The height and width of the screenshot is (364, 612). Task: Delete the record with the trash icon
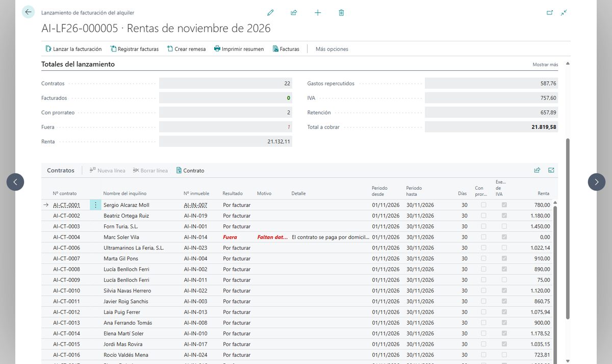tap(341, 13)
